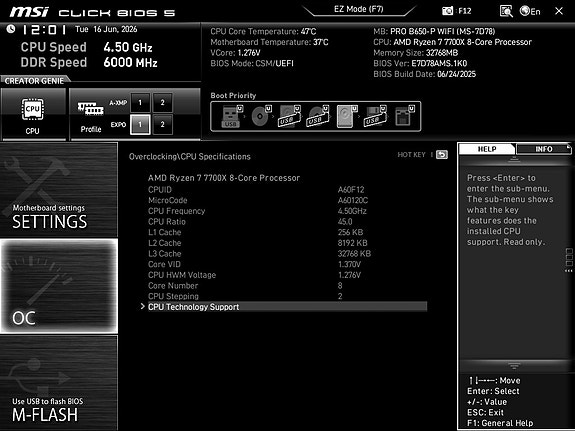The width and height of the screenshot is (575, 431).
Task: Enable A-XMP profile 2
Action: click(162, 103)
